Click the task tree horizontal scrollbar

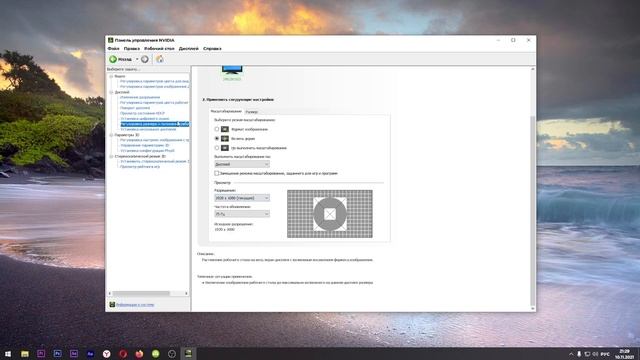(141, 293)
